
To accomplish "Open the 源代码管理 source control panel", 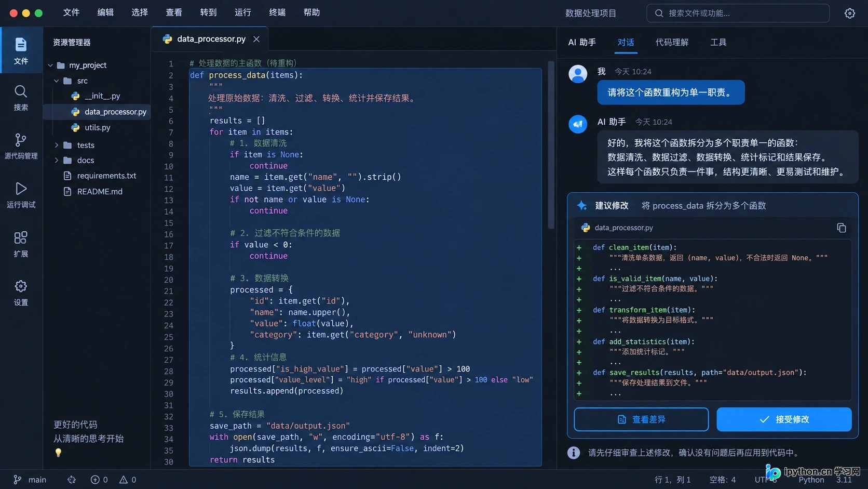I will point(21,147).
